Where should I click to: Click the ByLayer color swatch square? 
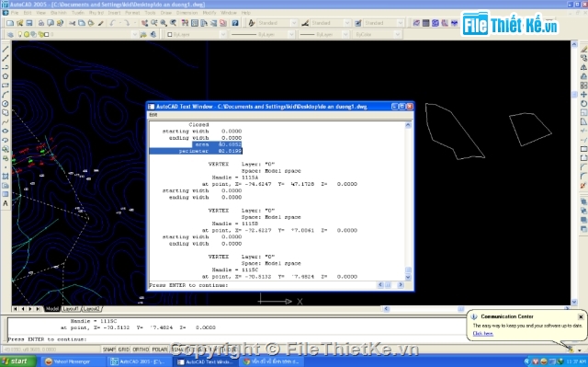pos(169,35)
